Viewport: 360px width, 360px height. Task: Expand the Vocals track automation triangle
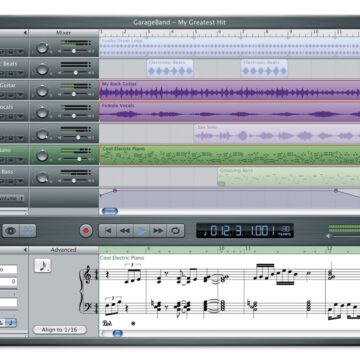(21, 117)
